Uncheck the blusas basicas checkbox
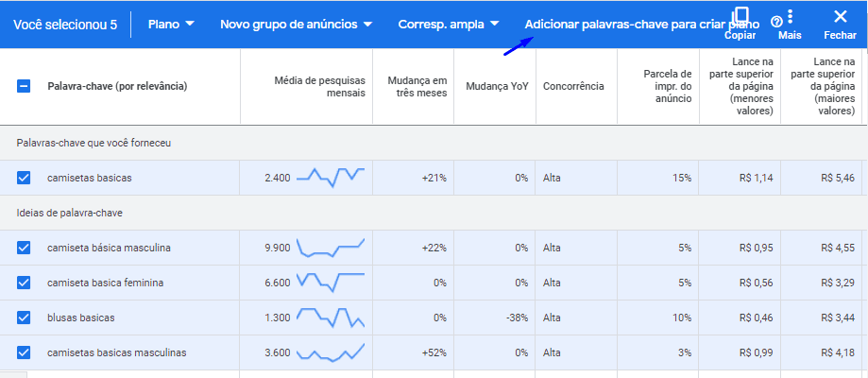The width and height of the screenshot is (868, 378). [x=24, y=318]
